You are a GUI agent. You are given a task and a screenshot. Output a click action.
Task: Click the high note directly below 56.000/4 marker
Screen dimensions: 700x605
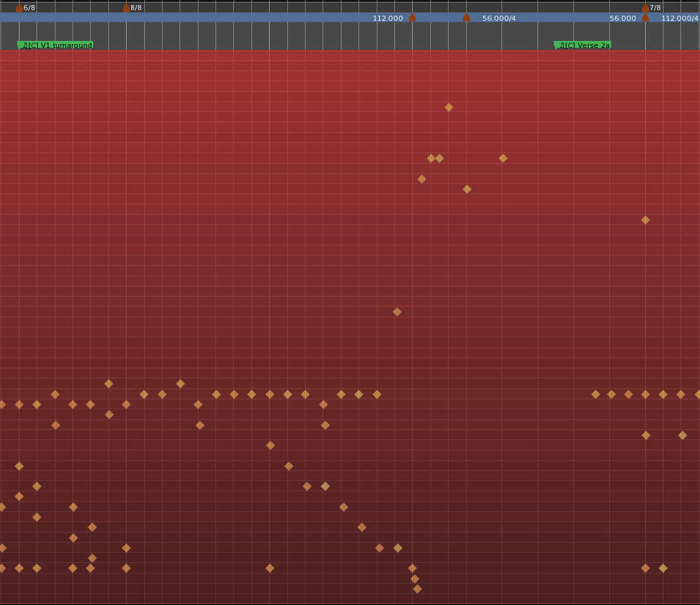point(467,189)
